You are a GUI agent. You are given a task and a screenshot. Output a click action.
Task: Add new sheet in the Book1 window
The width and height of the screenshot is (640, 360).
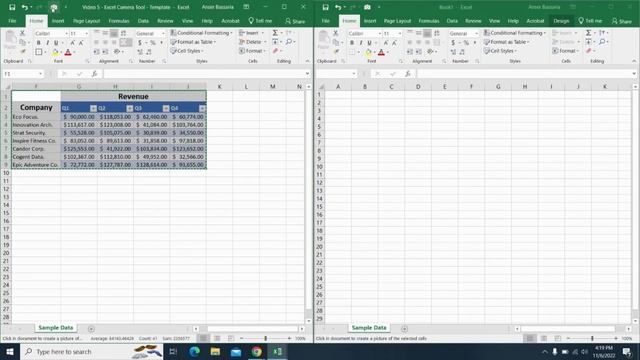pyautogui.click(x=404, y=329)
